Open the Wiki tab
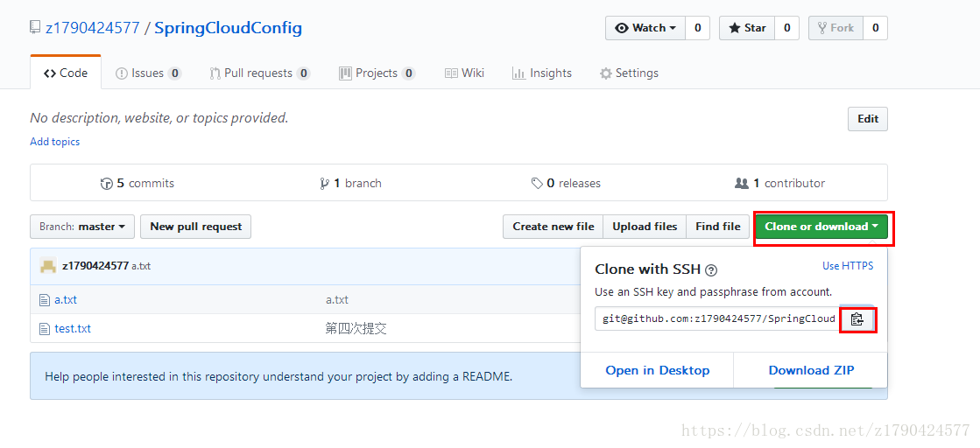This screenshot has width=980, height=448. tap(464, 73)
